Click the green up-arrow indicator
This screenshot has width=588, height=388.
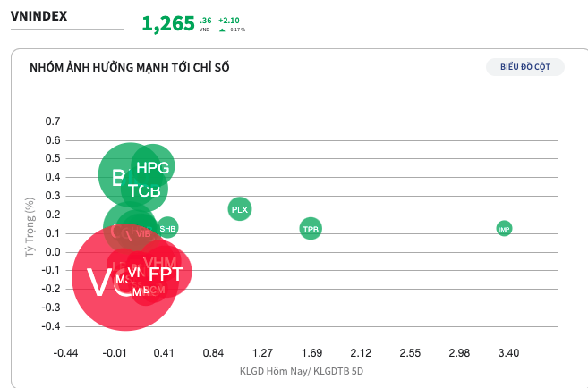click(222, 30)
